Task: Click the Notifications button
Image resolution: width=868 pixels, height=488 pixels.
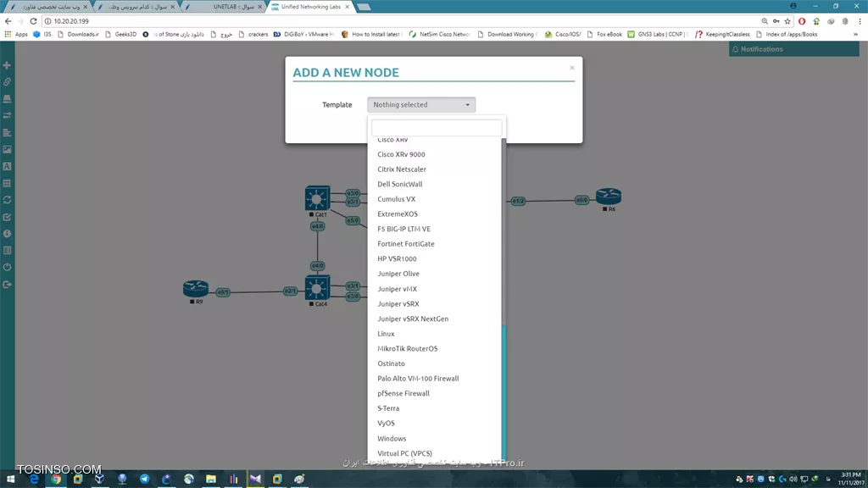Action: [756, 49]
